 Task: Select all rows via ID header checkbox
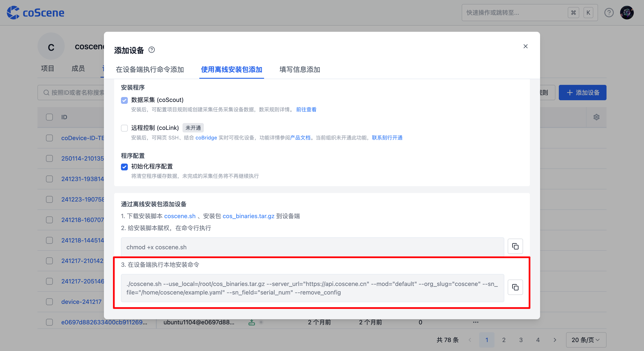49,117
